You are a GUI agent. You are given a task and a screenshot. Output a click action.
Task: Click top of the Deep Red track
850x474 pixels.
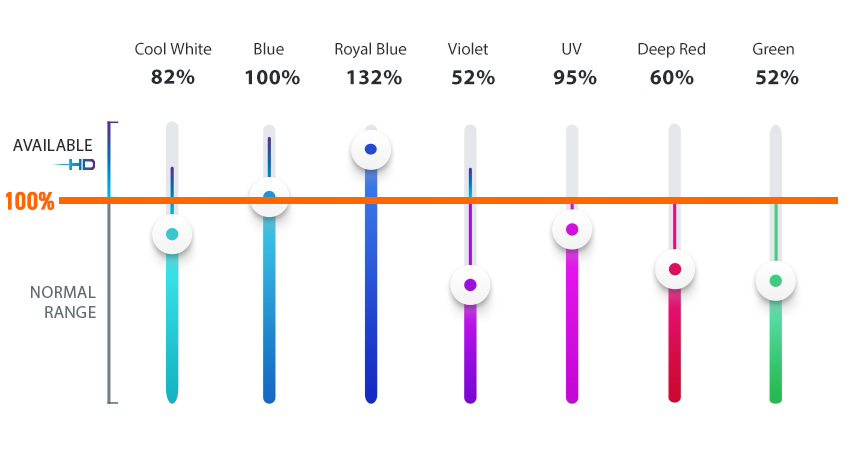tap(675, 130)
